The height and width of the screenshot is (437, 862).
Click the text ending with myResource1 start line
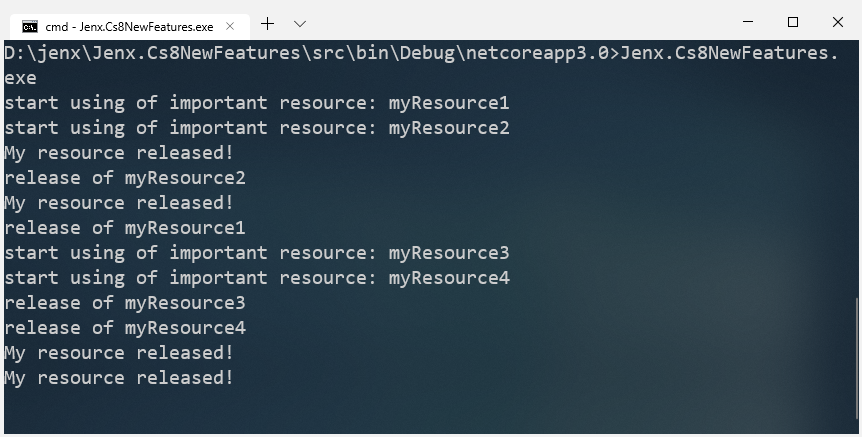pyautogui.click(x=256, y=103)
